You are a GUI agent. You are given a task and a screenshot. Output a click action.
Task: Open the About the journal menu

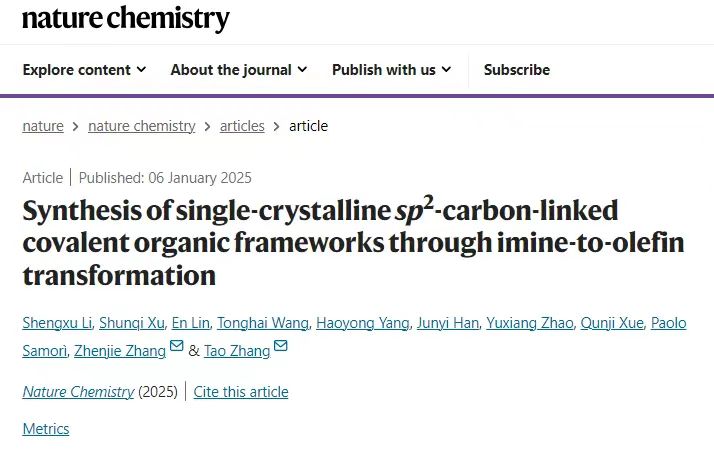pyautogui.click(x=239, y=70)
